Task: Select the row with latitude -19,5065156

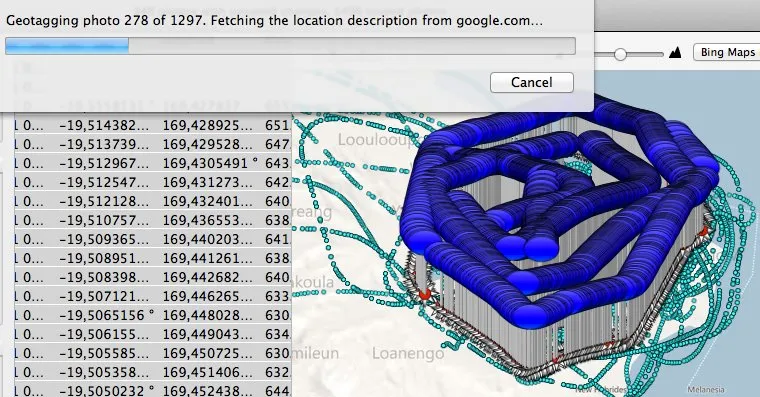Action: 153,315
